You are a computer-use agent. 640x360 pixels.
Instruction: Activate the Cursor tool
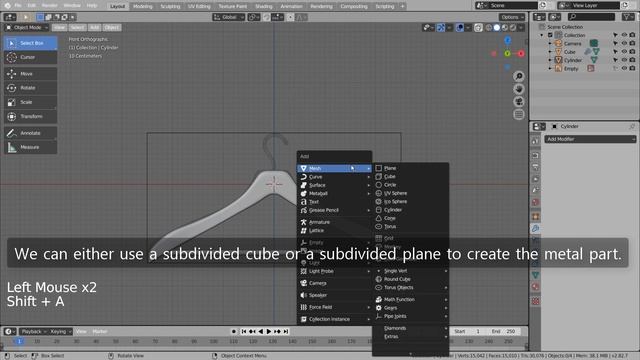tap(31, 57)
